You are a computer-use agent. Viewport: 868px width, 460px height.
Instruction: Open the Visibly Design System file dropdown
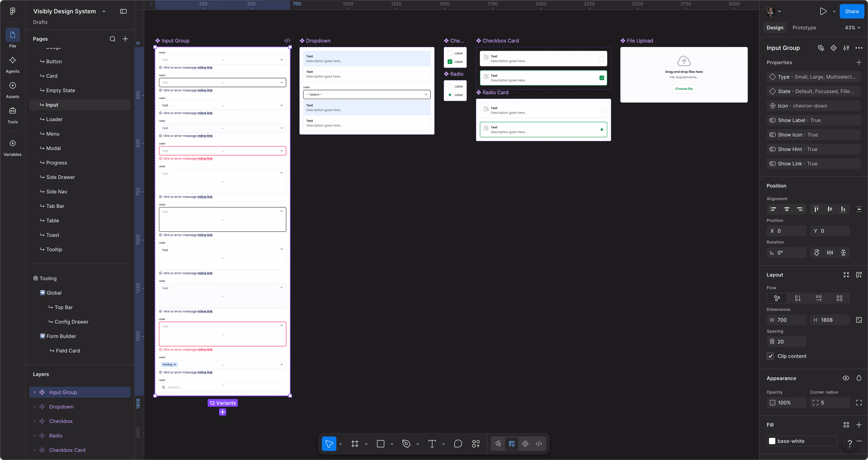tap(104, 11)
